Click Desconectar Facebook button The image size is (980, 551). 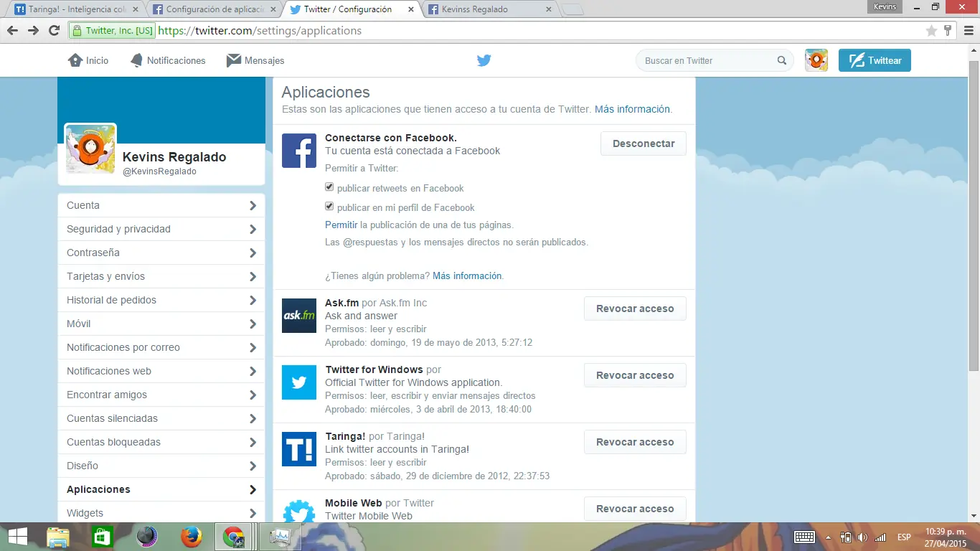point(644,143)
